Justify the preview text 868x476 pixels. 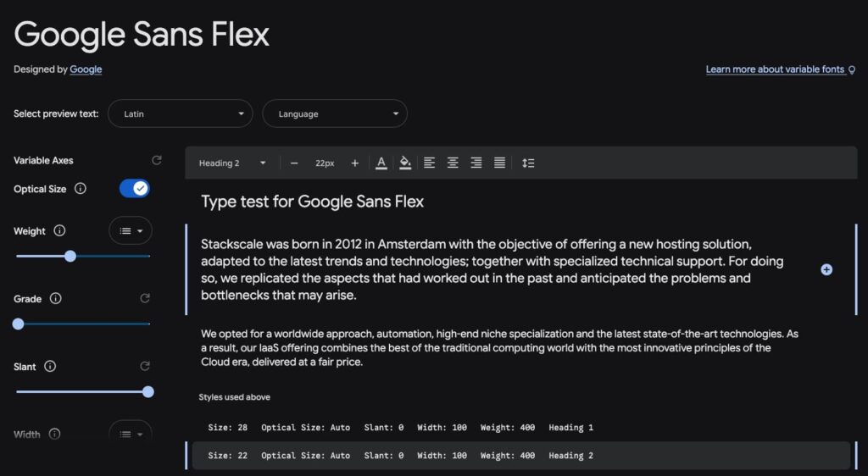click(x=500, y=163)
